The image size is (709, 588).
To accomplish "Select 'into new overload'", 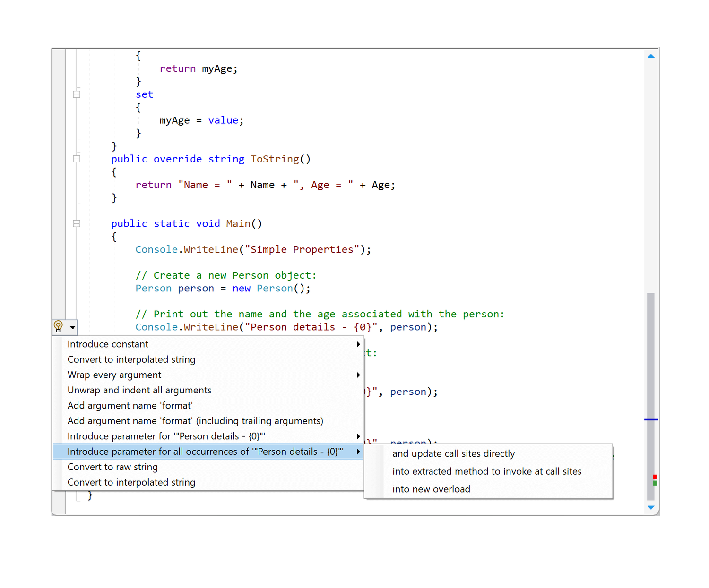I will tap(431, 489).
